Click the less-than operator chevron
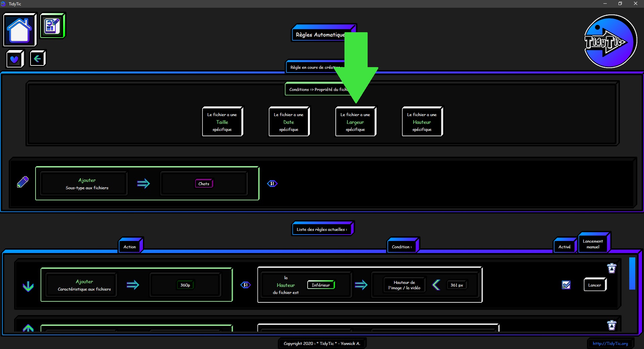This screenshot has height=349, width=644. coord(436,285)
